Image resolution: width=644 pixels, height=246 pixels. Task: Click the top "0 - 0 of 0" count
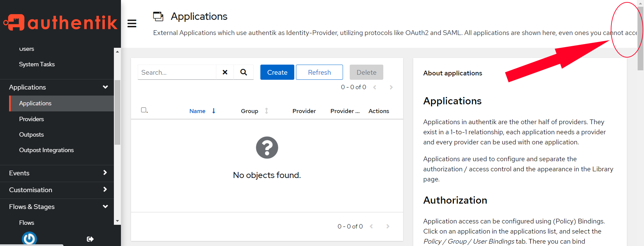[x=353, y=87]
